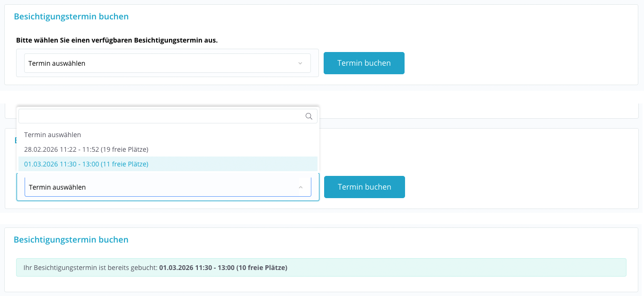644x296 pixels.
Task: Choose the highlighted 01.03.2026 11:30 - 13:00 slot
Action: click(86, 164)
